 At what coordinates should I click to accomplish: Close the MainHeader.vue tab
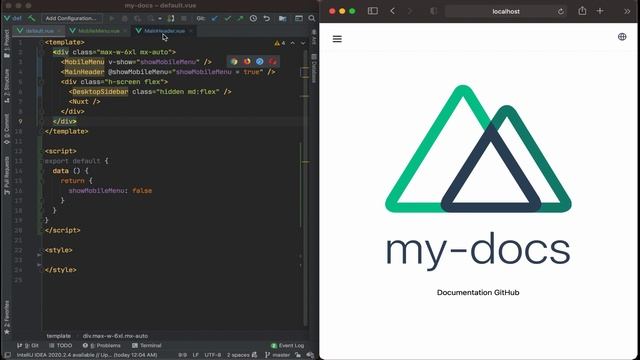pos(191,31)
